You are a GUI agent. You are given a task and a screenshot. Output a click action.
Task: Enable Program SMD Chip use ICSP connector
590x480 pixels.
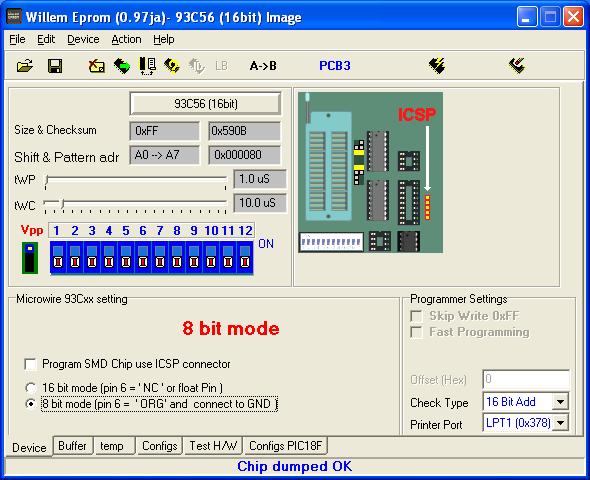point(30,364)
